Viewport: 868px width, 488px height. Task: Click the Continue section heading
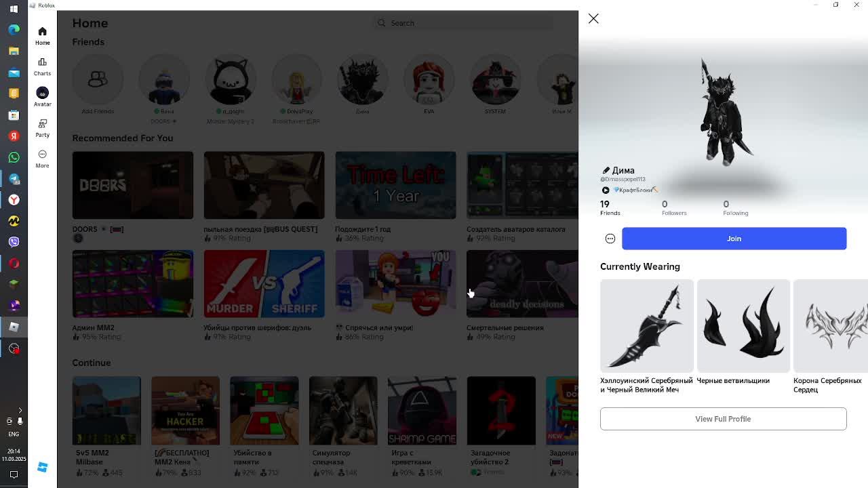click(92, 363)
